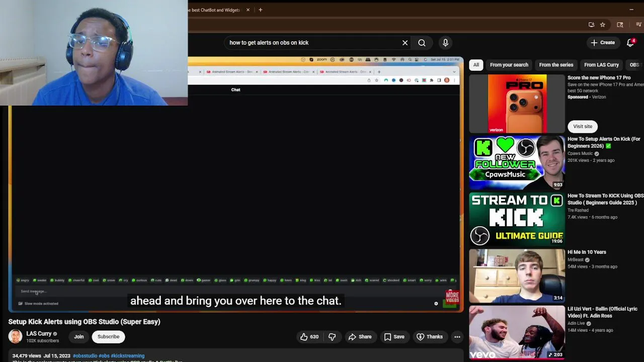The height and width of the screenshot is (362, 644).
Task: Bookmark this page with the star icon
Action: coord(602,25)
